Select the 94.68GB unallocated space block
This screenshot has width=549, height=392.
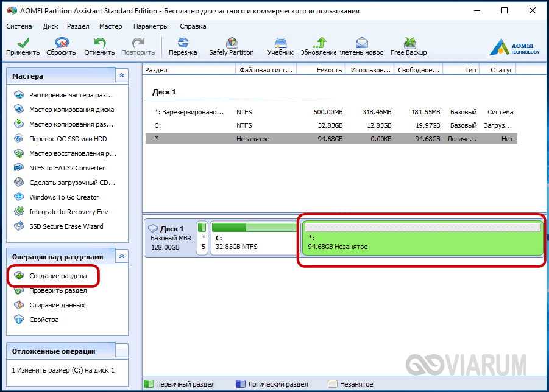pos(422,242)
